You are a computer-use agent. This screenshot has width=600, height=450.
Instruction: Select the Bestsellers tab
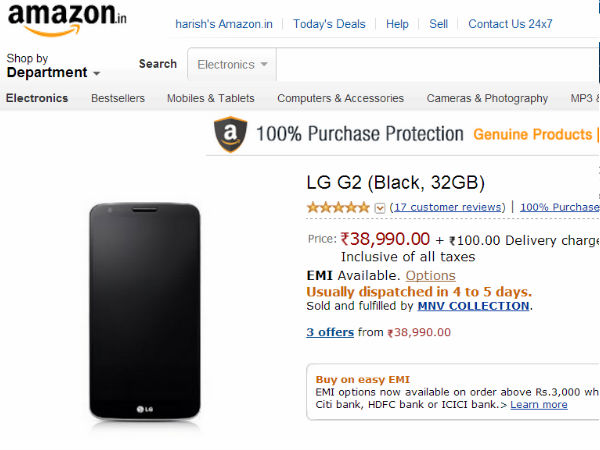point(118,98)
